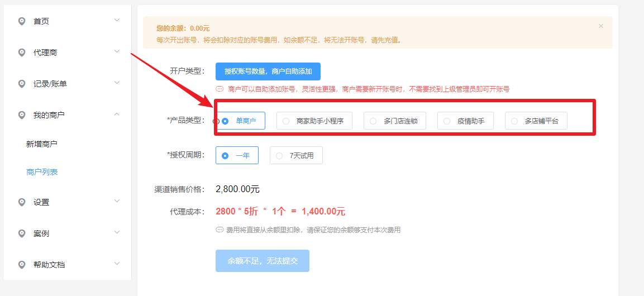The image size is (644, 296).
Task: Click the red comment icon before 商户可以自助添加账号
Action: tap(220, 89)
